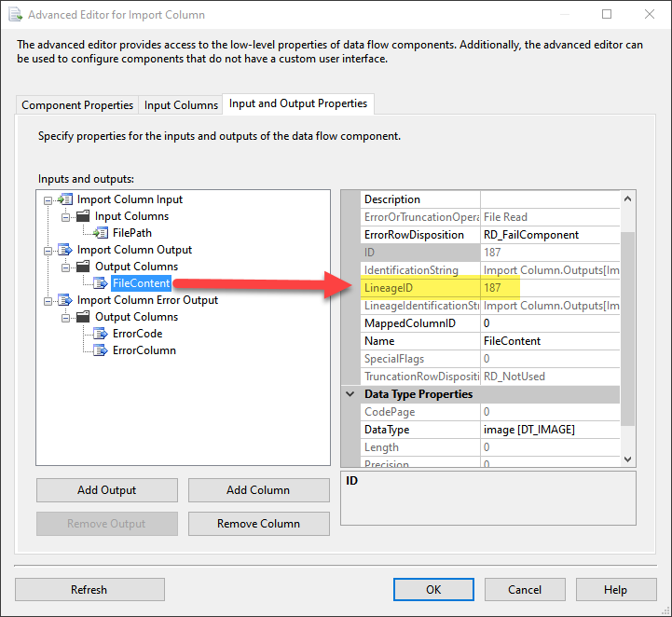Click the Import Column Output node icon
The image size is (672, 617).
pos(65,250)
